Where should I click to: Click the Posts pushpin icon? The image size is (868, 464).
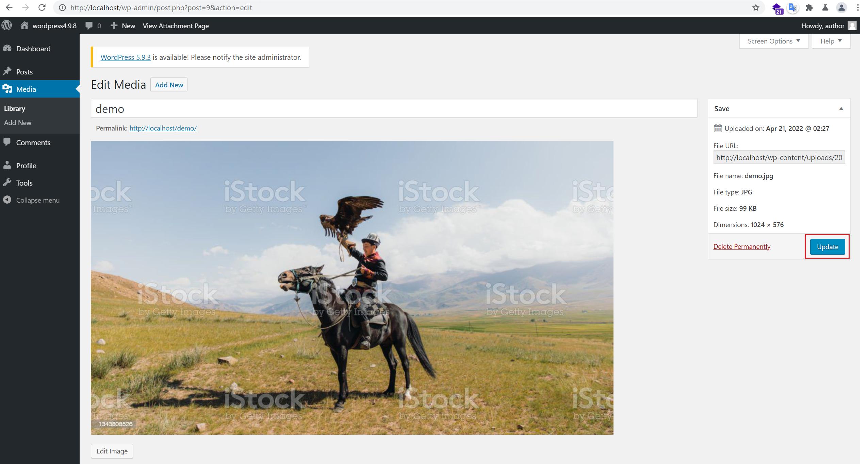pyautogui.click(x=7, y=71)
